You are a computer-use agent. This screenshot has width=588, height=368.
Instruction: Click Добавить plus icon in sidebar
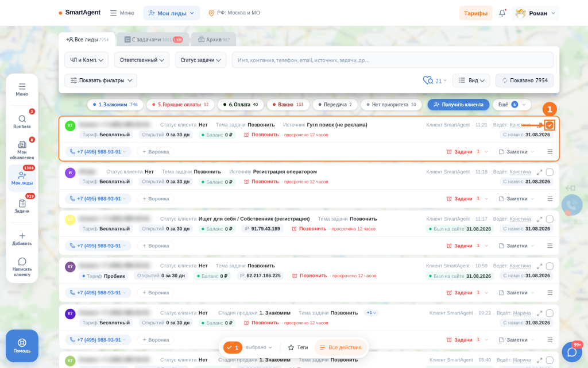[x=22, y=239]
